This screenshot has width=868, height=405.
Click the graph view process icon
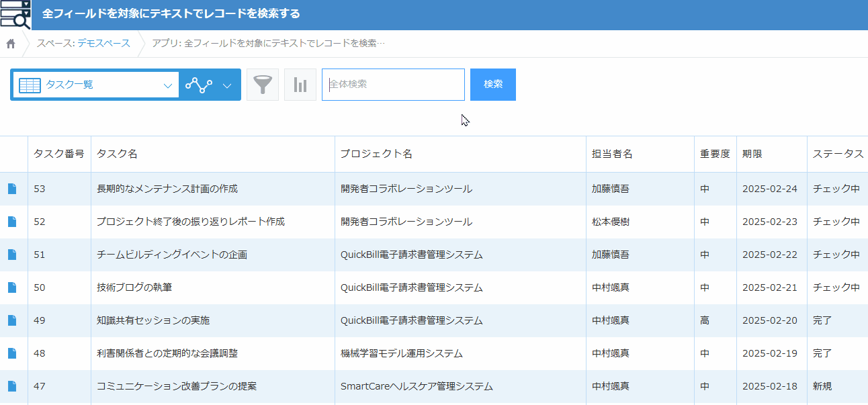(199, 85)
